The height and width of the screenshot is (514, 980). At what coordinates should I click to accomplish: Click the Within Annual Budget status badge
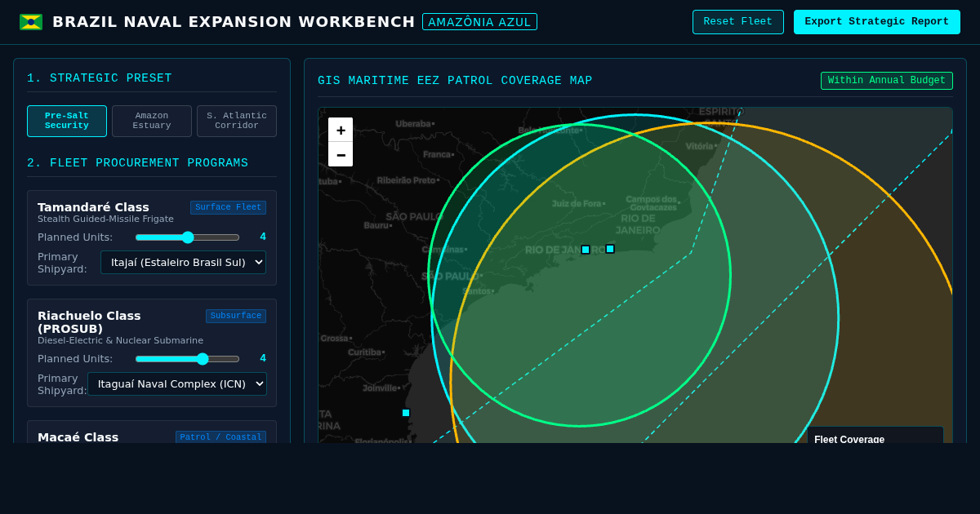tap(887, 81)
